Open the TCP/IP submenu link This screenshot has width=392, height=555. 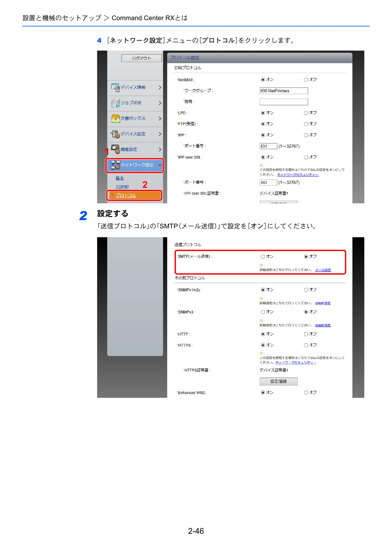tap(122, 187)
